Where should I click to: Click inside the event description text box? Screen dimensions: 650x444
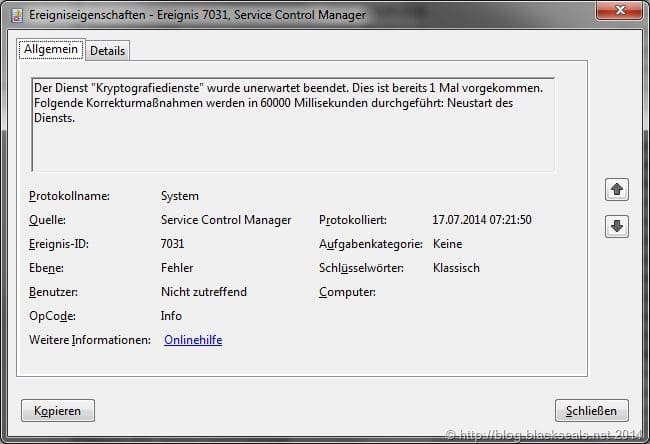(x=293, y=124)
